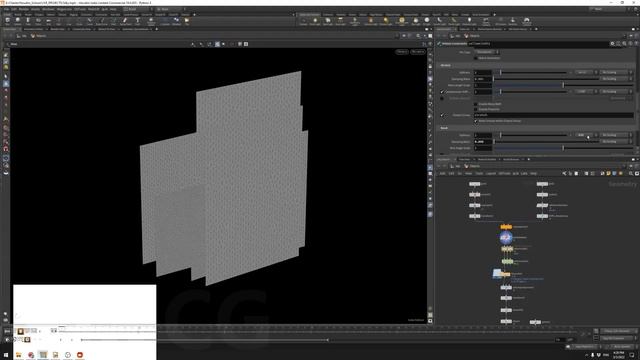The height and width of the screenshot is (360, 640).
Task: Toggle the Output Group enable checkbox
Action: (442, 115)
